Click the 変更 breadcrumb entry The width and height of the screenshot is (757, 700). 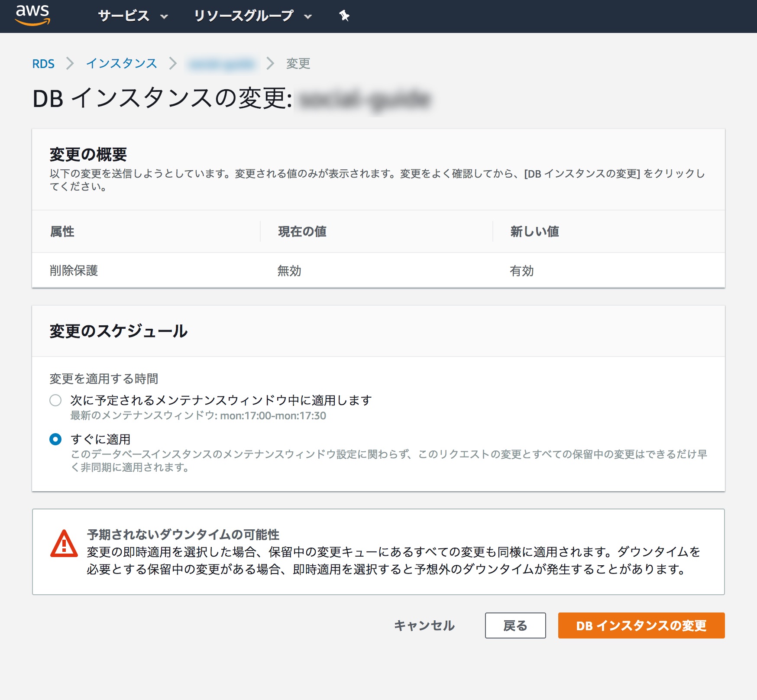pyautogui.click(x=298, y=63)
